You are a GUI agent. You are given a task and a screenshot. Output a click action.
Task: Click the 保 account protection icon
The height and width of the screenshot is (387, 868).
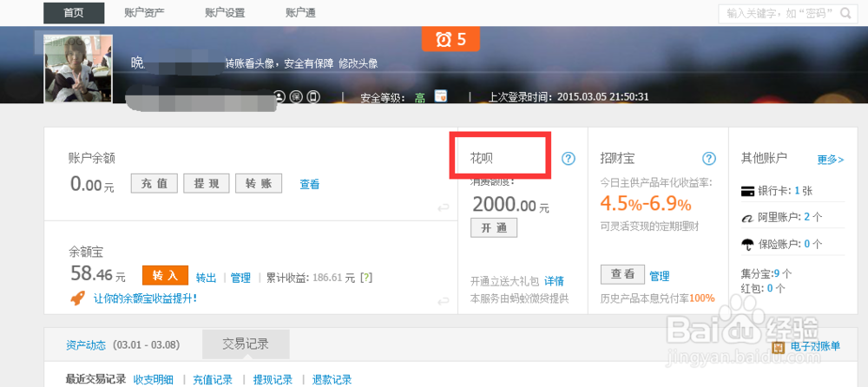coord(296,97)
